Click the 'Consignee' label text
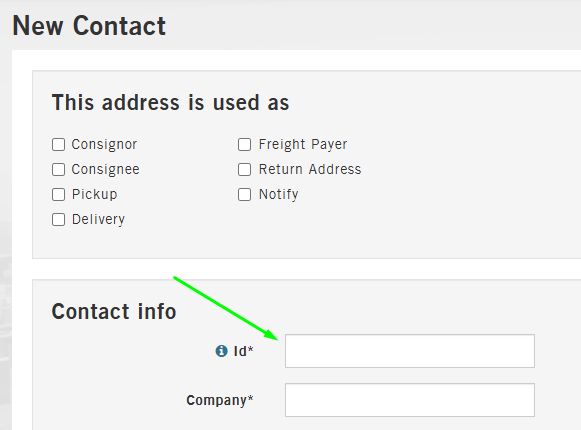The height and width of the screenshot is (430, 581). pos(106,169)
